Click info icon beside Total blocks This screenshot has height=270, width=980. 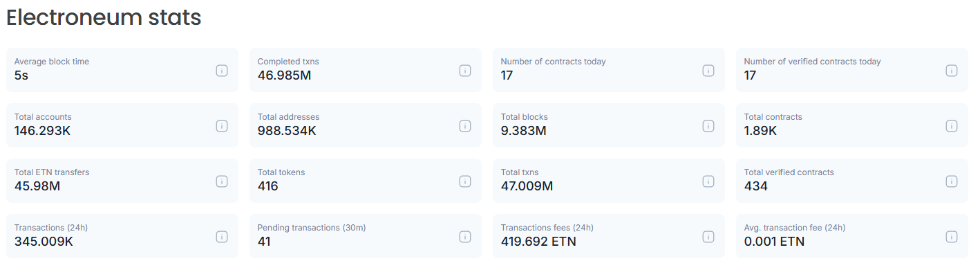[x=708, y=126]
